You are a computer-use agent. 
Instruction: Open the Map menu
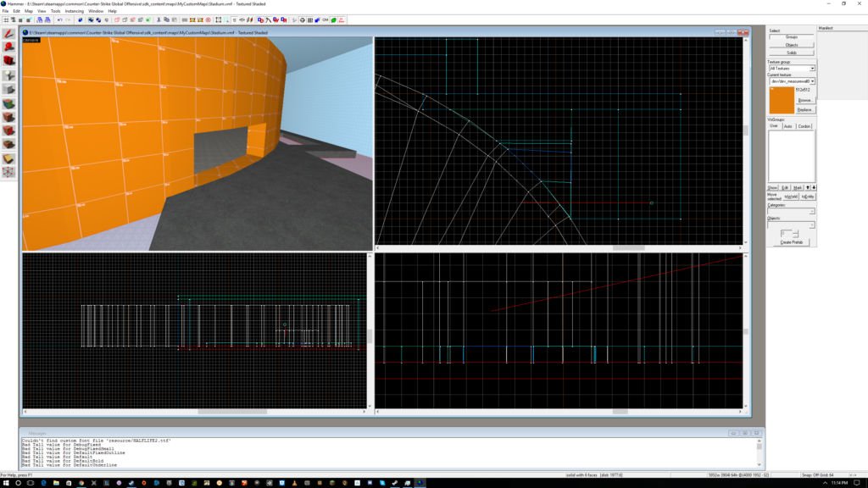[29, 11]
